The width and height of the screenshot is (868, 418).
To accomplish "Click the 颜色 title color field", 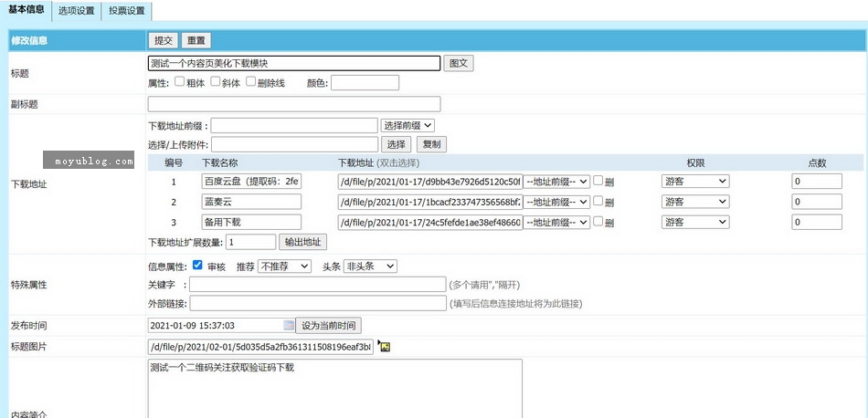I will [x=365, y=83].
